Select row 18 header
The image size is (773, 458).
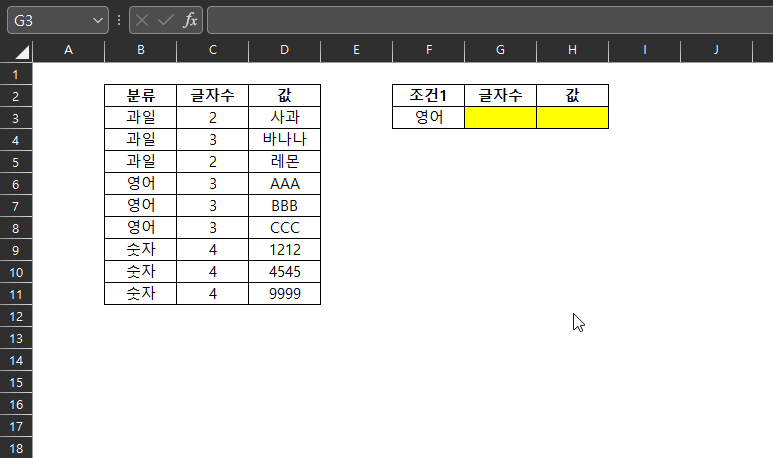tap(16, 449)
